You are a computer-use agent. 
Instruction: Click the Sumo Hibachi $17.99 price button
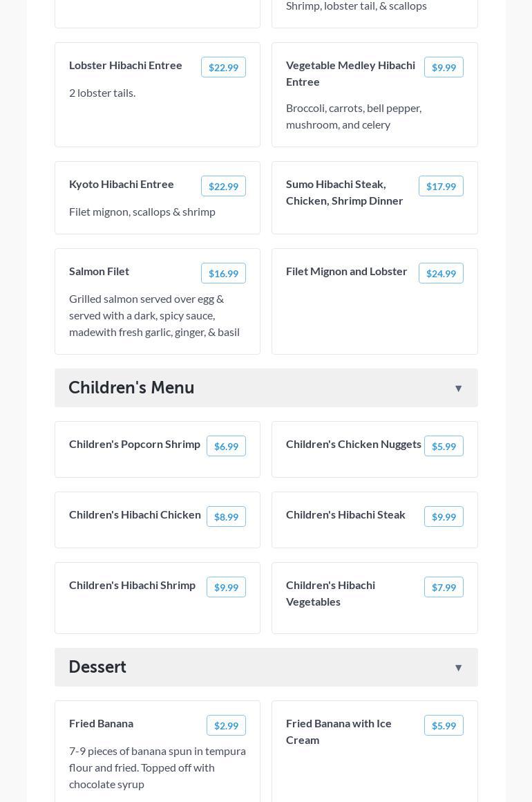point(441,186)
